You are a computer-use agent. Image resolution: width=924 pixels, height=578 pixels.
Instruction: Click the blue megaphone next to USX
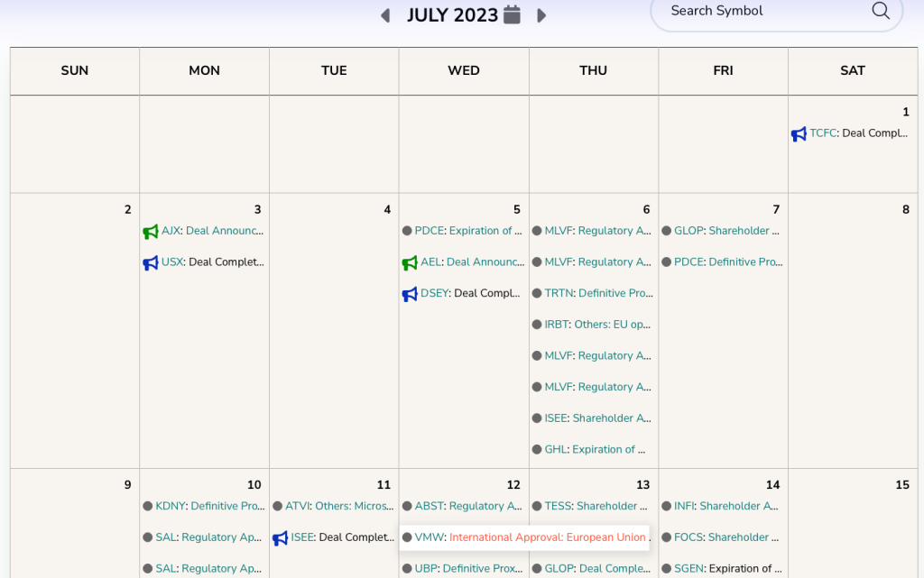pos(151,263)
